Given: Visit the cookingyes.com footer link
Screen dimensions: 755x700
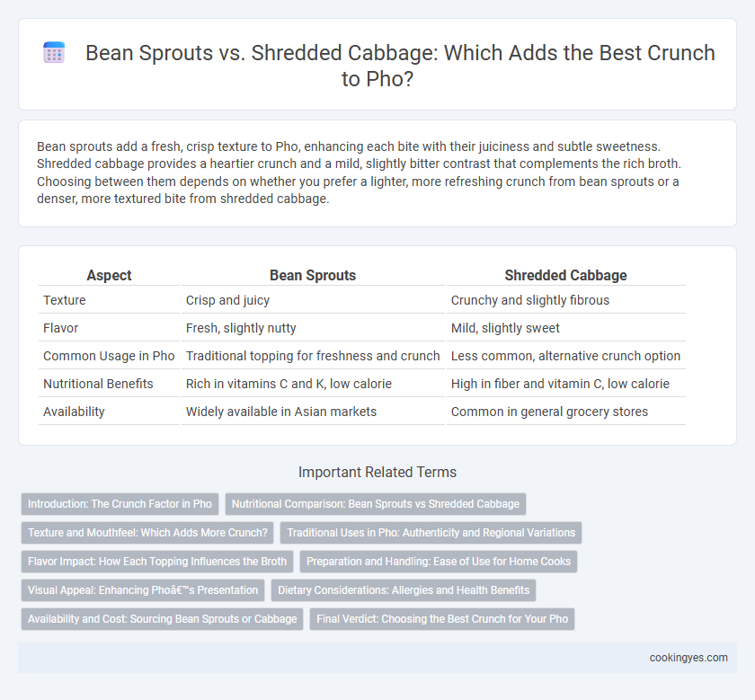Looking at the screenshot, I should (x=688, y=658).
